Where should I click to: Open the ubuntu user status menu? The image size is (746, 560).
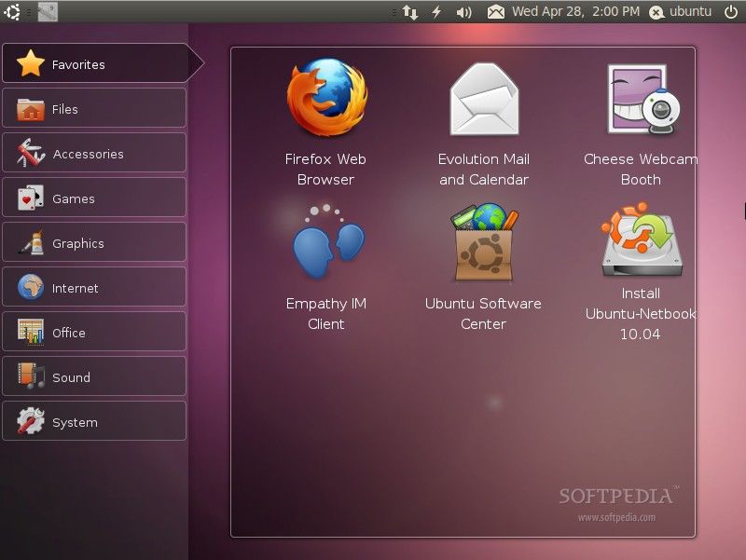[x=681, y=12]
